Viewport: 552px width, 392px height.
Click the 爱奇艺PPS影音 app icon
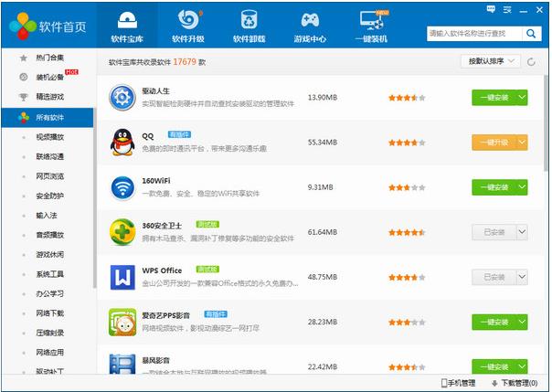pyautogui.click(x=122, y=322)
